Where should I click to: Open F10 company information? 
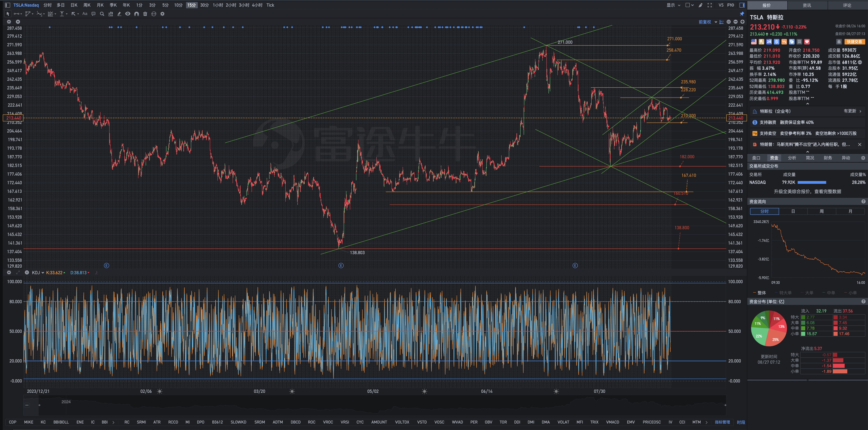pos(731,5)
